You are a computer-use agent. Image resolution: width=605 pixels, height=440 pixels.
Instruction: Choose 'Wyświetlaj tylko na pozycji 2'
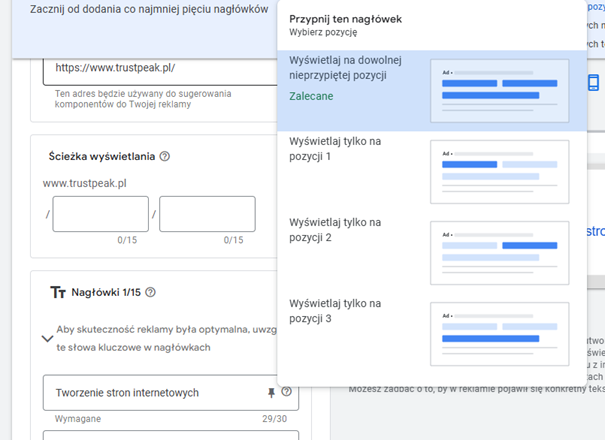click(x=432, y=253)
